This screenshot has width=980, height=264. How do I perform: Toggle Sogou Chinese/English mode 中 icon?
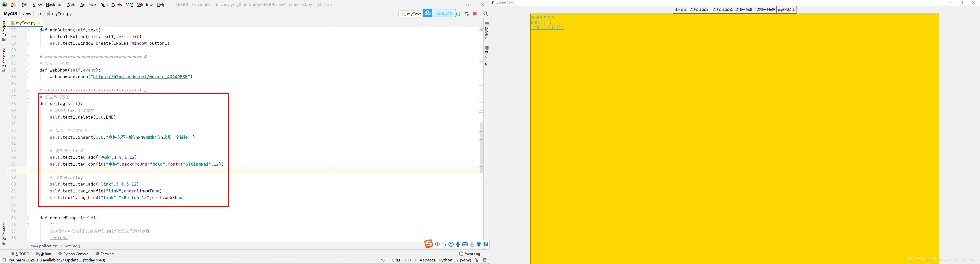coord(437,244)
